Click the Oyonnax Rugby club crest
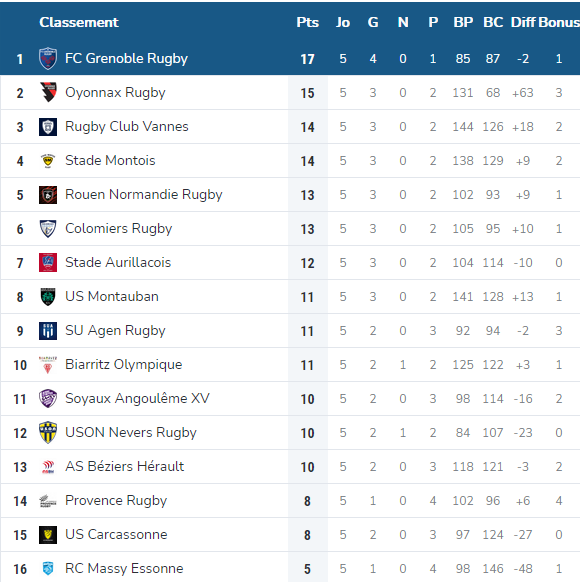The height and width of the screenshot is (582, 580). tap(48, 92)
